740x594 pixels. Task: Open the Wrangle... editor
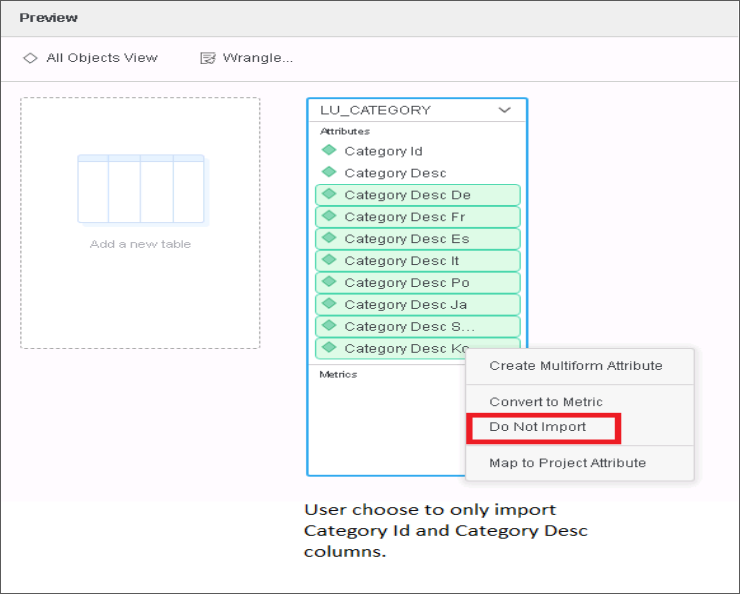pos(247,58)
